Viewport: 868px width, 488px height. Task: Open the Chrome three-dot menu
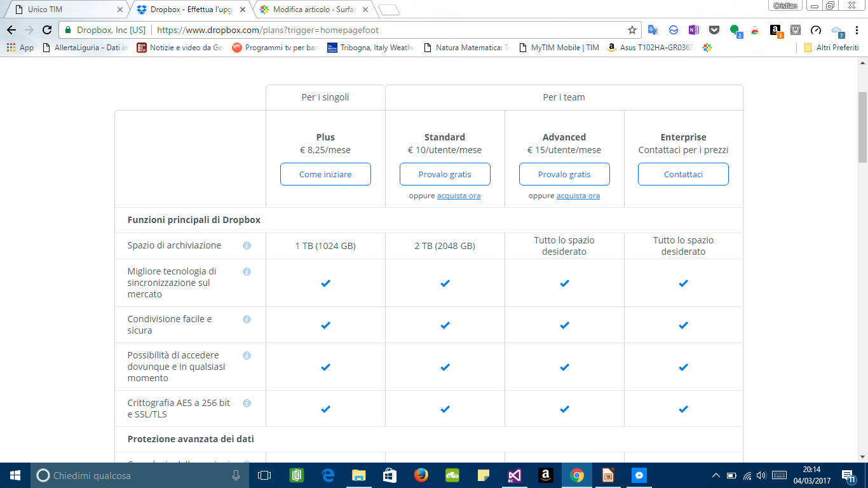[857, 30]
